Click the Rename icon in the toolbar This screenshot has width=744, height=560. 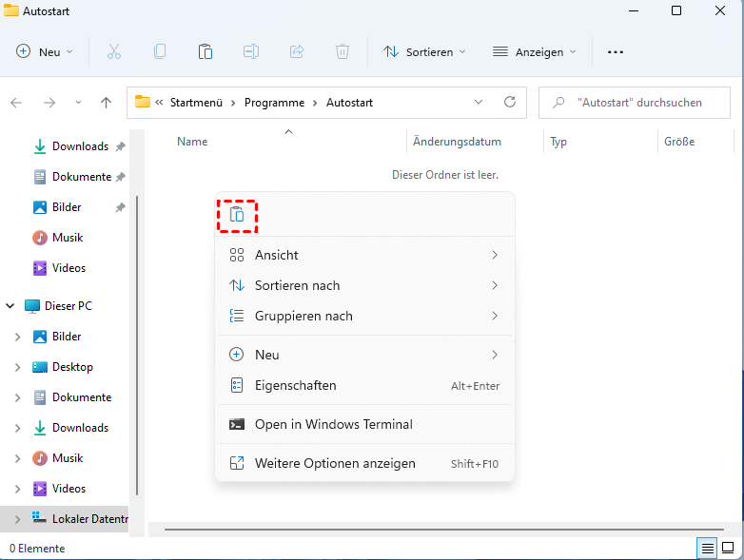point(251,51)
